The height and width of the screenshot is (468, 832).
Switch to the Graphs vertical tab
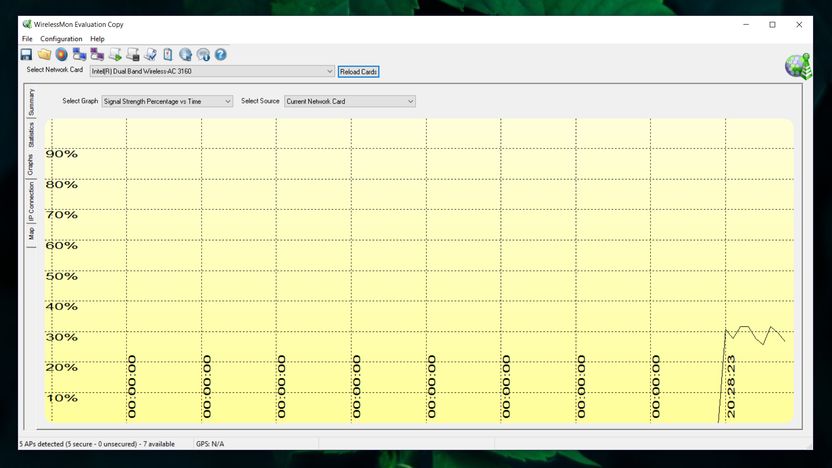point(30,164)
